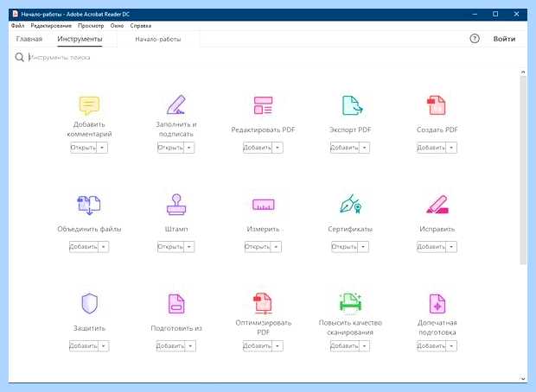The image size is (536, 392).
Task: Click Добавить under Допечатная подготовка
Action: pyautogui.click(x=431, y=346)
